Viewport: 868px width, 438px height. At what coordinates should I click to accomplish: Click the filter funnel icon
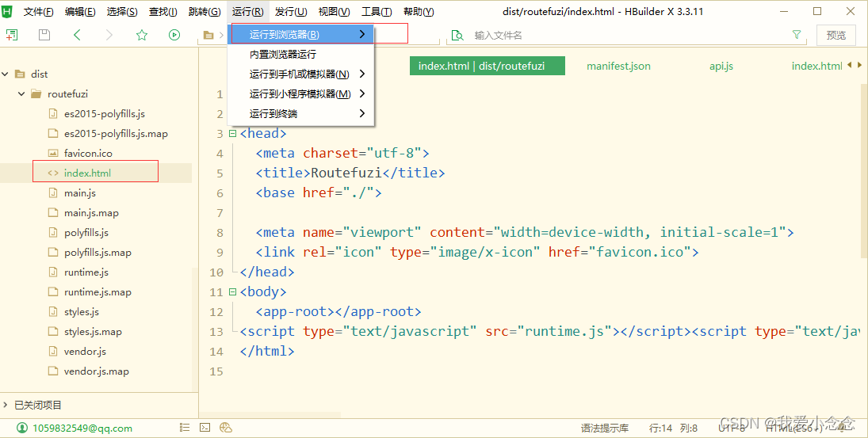tap(797, 35)
